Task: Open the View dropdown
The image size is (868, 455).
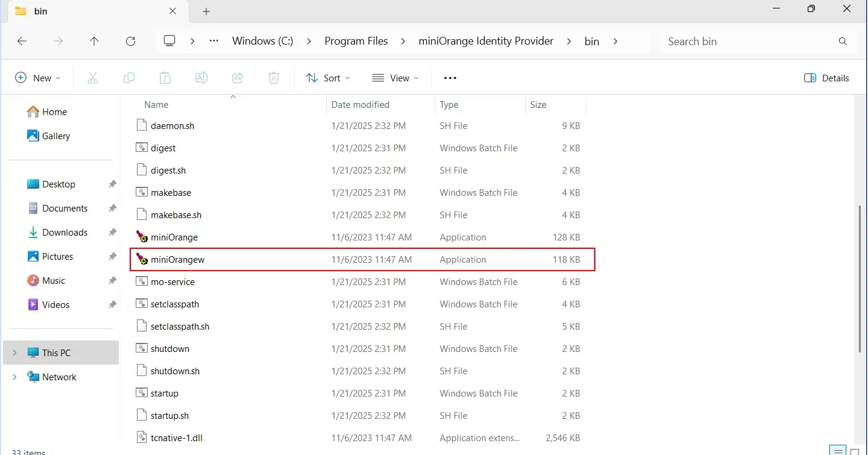Action: click(395, 78)
